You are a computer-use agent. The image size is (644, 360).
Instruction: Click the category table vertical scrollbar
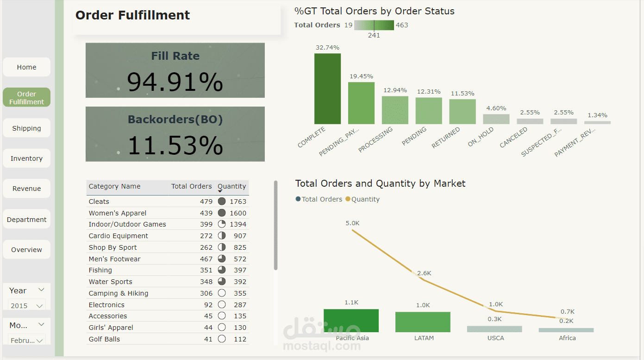[x=276, y=225]
